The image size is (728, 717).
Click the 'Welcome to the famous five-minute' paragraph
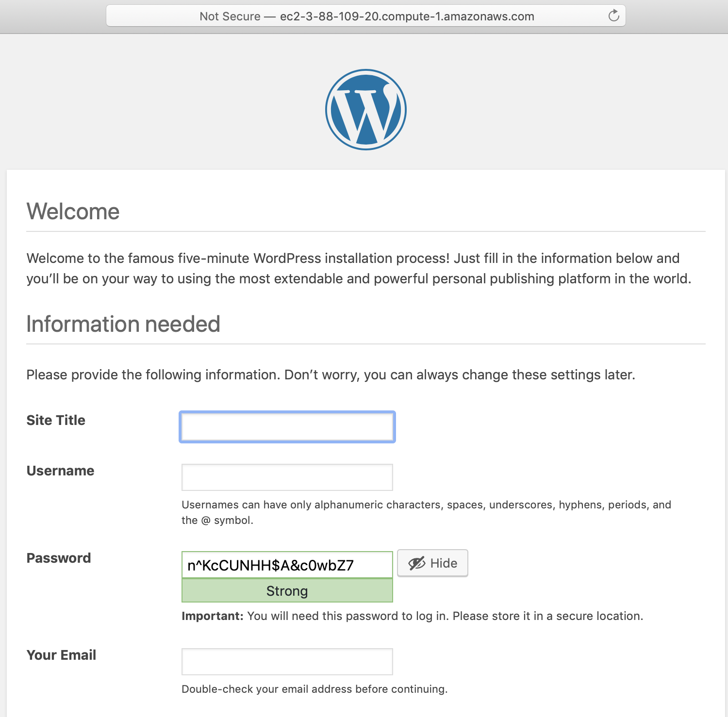coord(359,268)
